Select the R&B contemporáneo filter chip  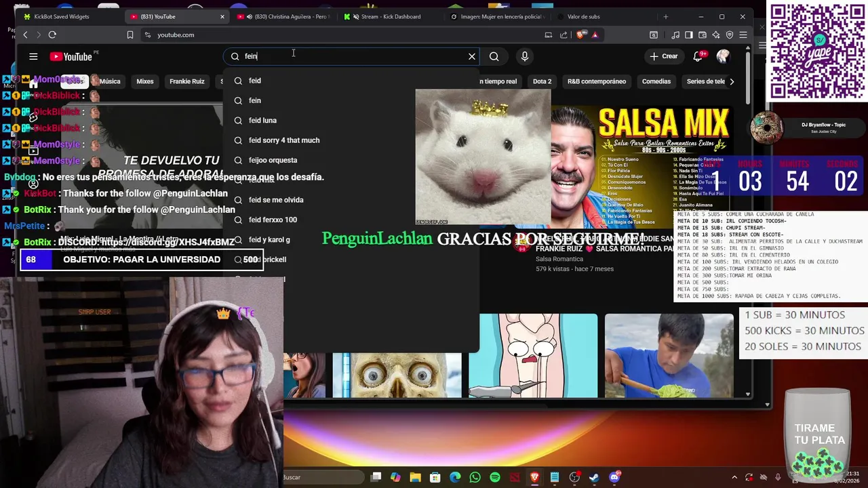(597, 81)
